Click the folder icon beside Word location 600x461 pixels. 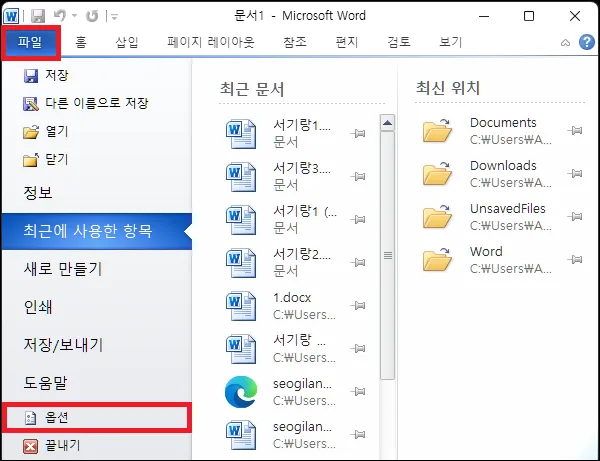(437, 259)
